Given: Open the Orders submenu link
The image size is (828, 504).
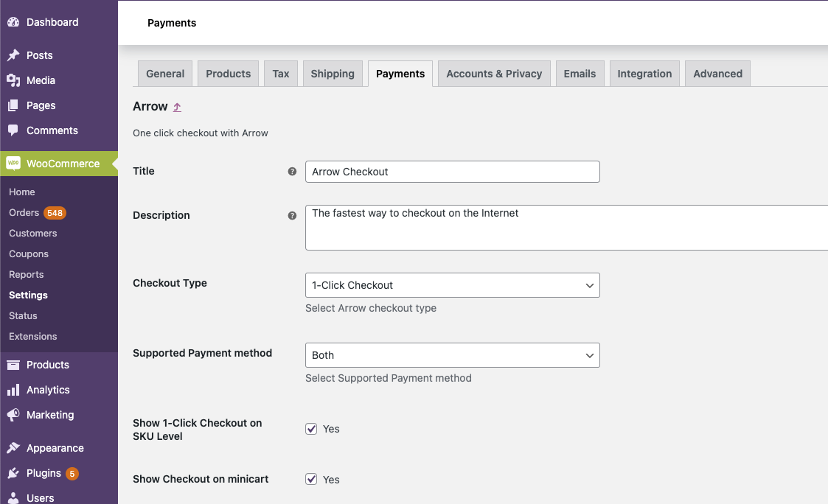Looking at the screenshot, I should pos(24,213).
